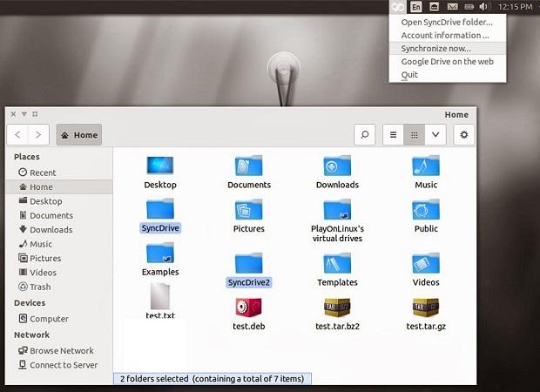Viewport: 540px width, 392px height.
Task: Choose Account information ... from the menu
Action: (448, 35)
